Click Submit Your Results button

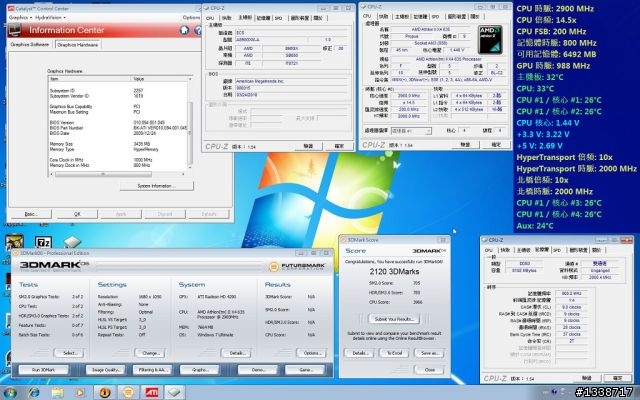click(394, 319)
